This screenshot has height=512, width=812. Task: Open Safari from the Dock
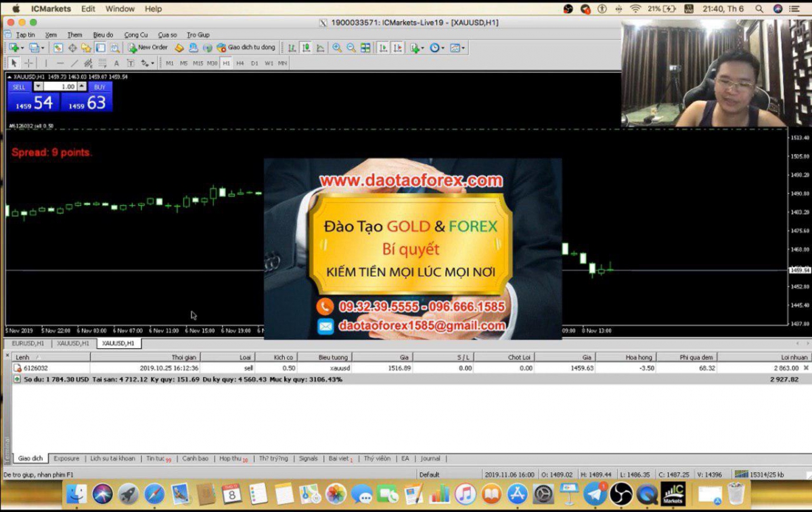coord(154,494)
